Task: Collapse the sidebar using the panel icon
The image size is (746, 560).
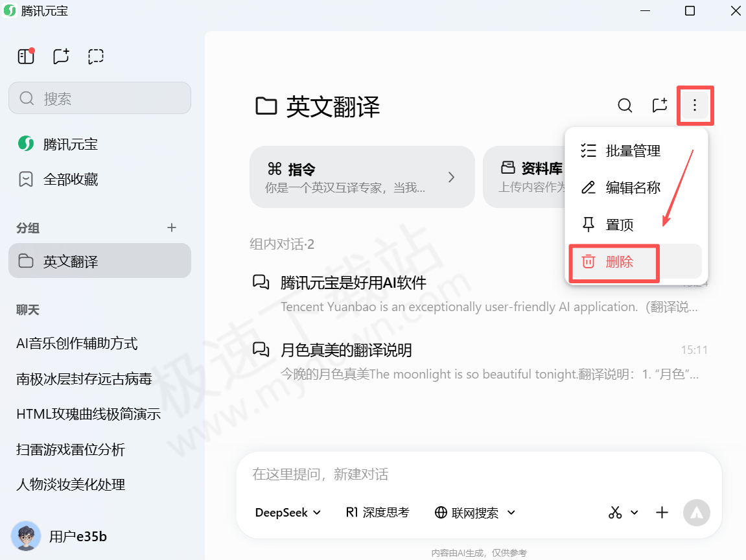Action: coord(25,56)
